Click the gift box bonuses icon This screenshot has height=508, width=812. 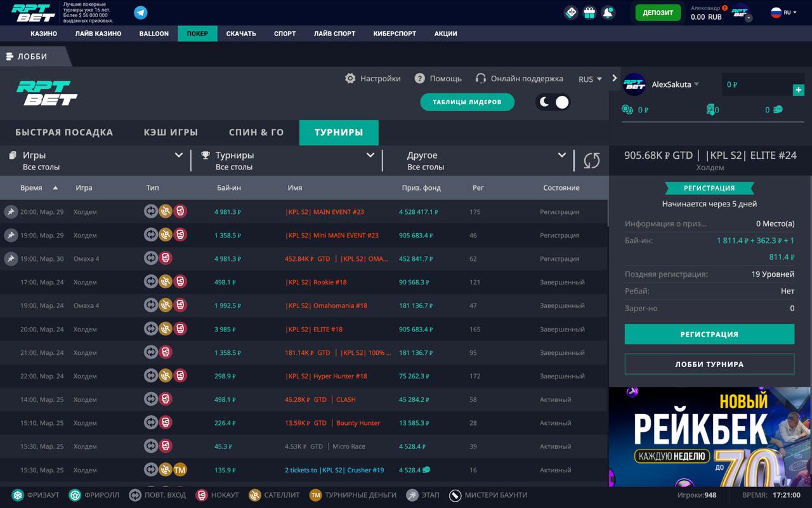pyautogui.click(x=589, y=13)
